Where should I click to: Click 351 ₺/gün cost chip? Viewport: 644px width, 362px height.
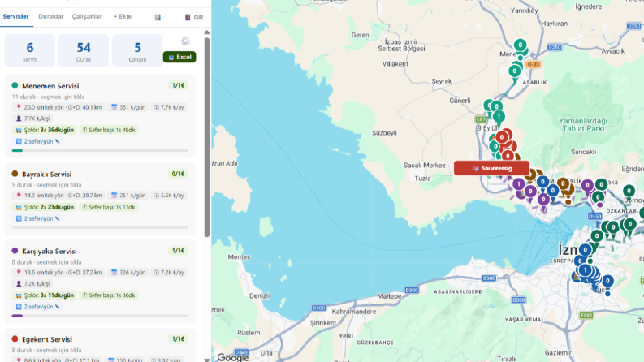click(x=128, y=107)
